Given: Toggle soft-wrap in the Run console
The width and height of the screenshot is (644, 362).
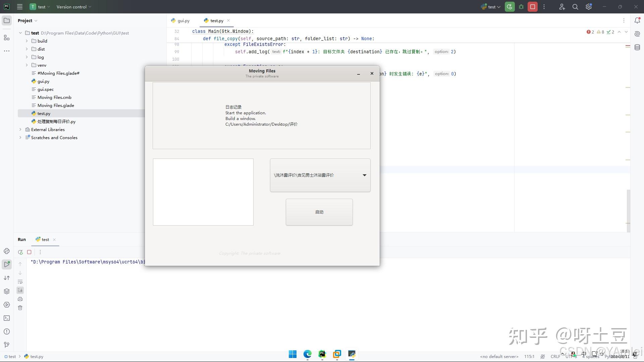Looking at the screenshot, I should [x=20, y=282].
